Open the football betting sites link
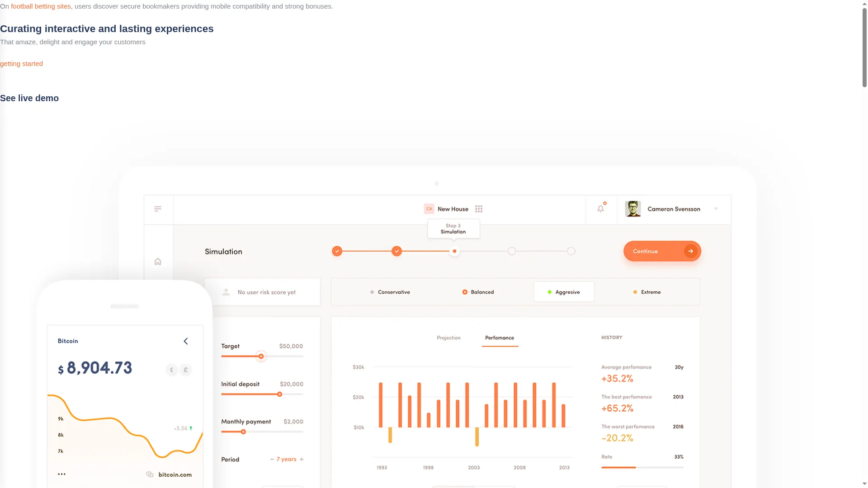 click(x=41, y=6)
